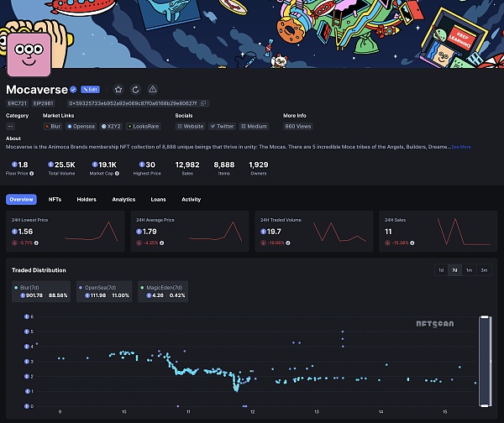
Task: Expand the description with See More
Action: pos(460,147)
